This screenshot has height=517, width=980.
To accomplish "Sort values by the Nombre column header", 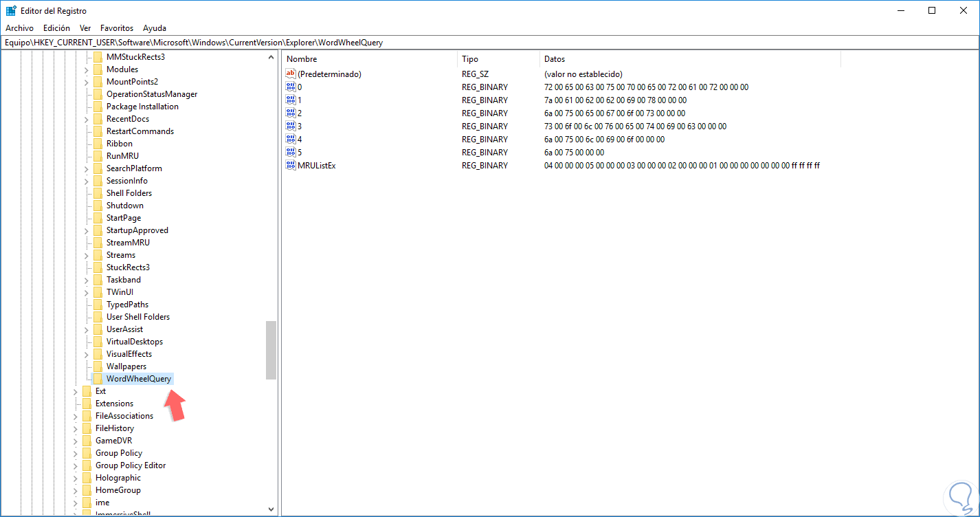I will 369,59.
